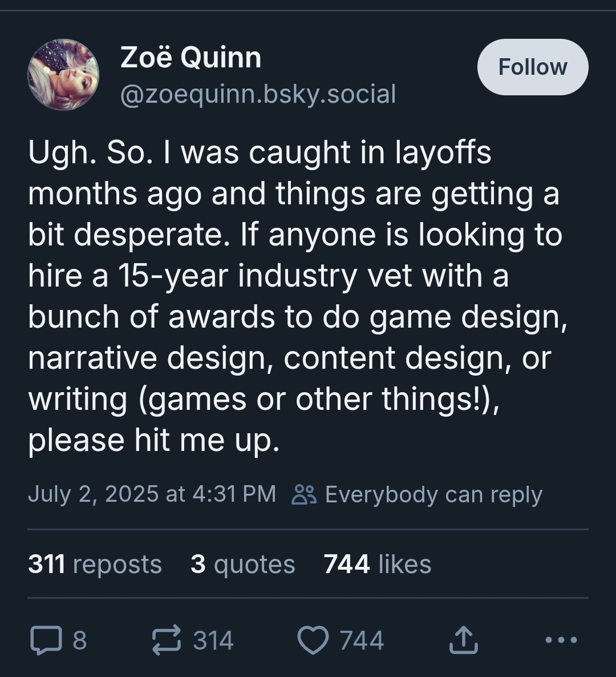Open the Zoë Quinn display name link
The height and width of the screenshot is (677, 616).
(x=191, y=58)
